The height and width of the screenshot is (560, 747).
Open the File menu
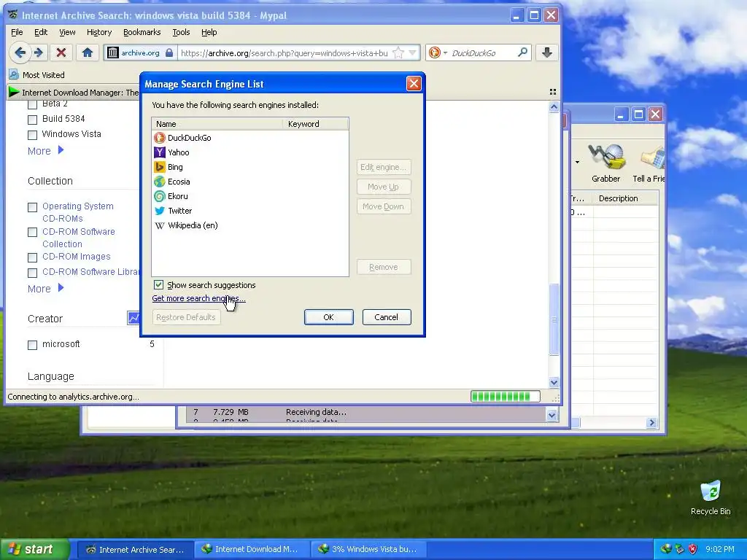coord(17,32)
